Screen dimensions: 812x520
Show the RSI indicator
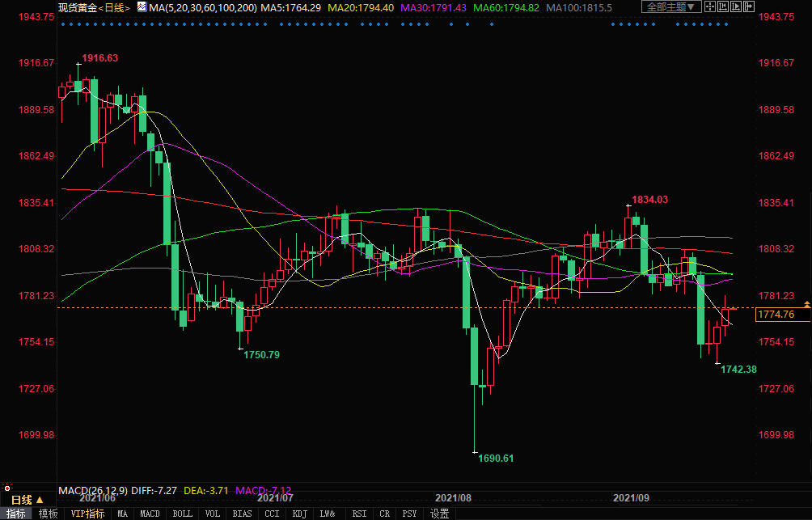pos(359,514)
